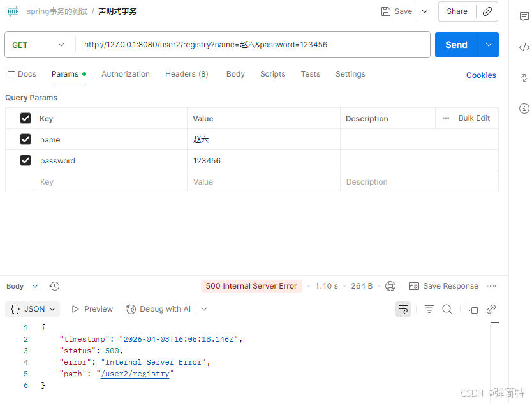This screenshot has height=403, width=532.
Task: Toggle line wrap icon in response
Action: (403, 309)
